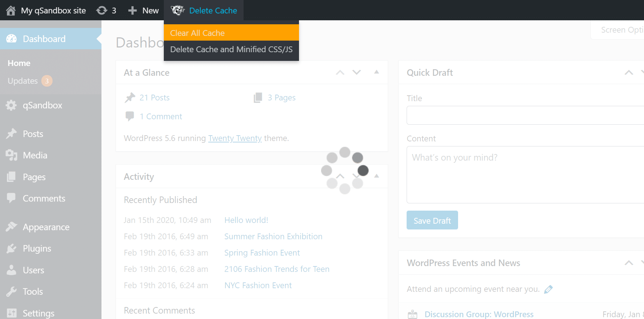Click the updates count badge in sidebar
644x319 pixels.
pos(47,81)
